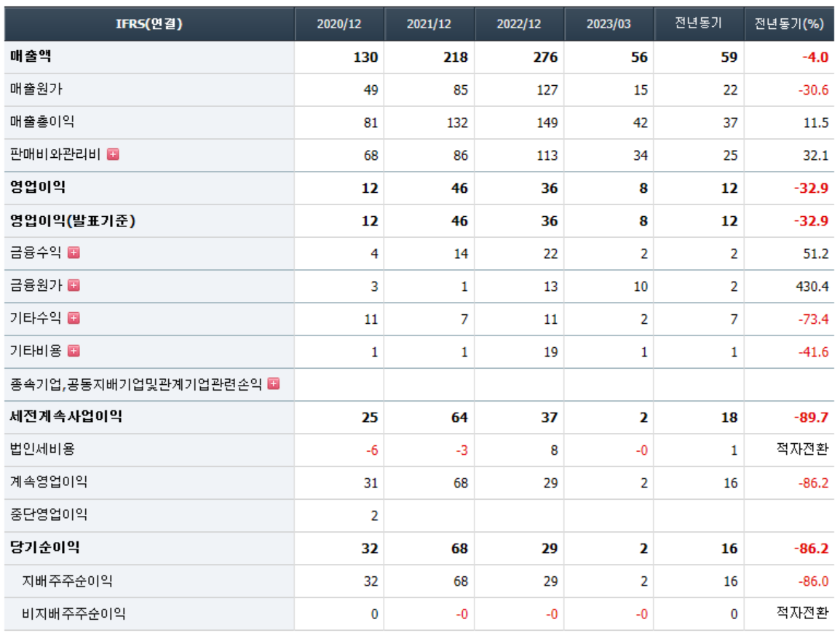
Task: Select the 영업이익(발표기준) row label
Action: click(72, 220)
